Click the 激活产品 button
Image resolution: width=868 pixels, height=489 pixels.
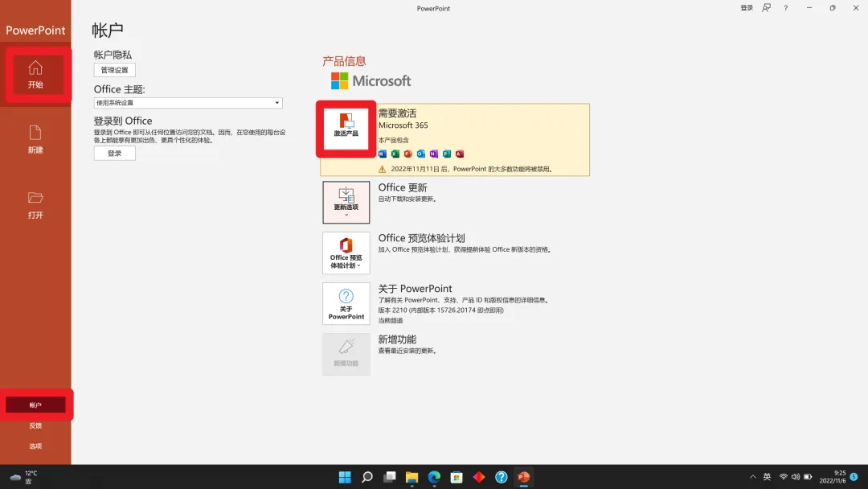point(346,129)
